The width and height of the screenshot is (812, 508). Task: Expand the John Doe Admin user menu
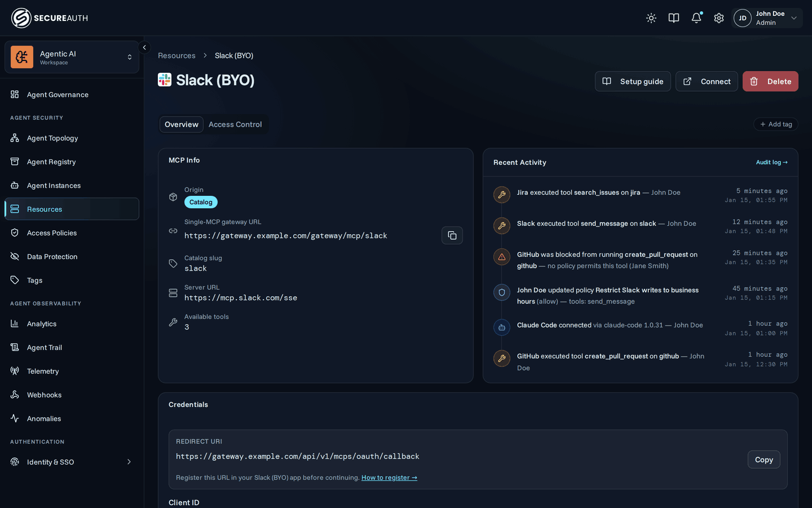click(x=767, y=18)
